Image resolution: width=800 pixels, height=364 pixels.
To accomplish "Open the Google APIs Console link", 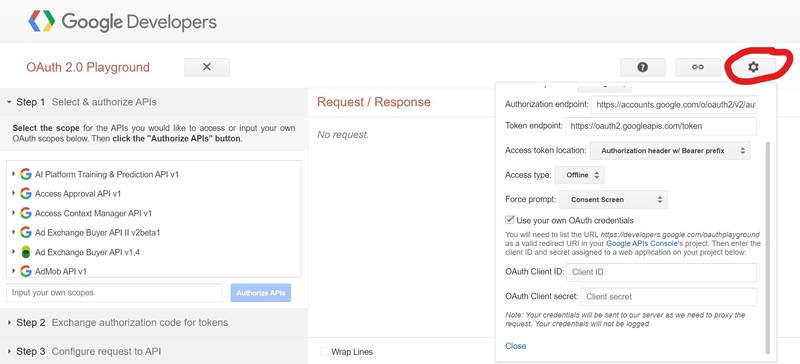I will [641, 244].
